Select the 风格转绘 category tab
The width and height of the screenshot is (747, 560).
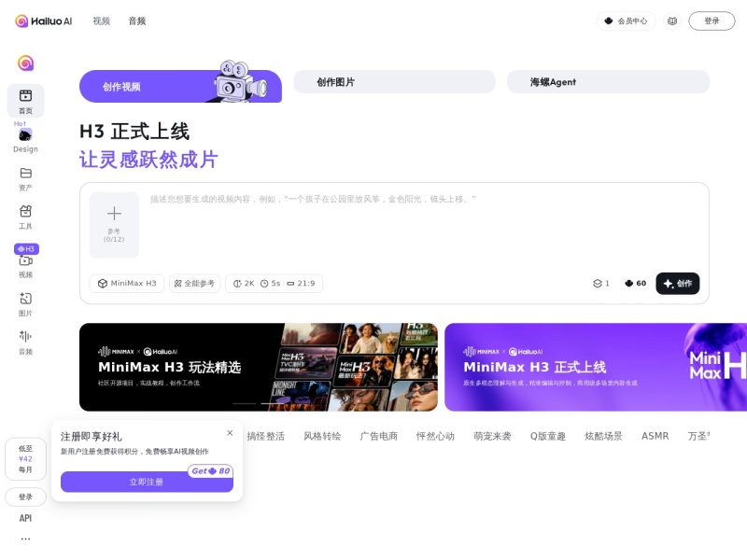322,436
